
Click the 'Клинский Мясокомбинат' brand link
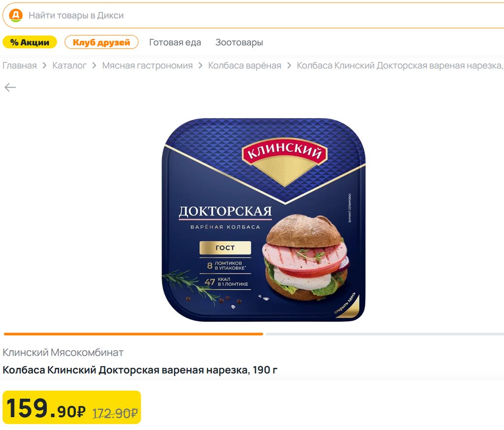(63, 353)
